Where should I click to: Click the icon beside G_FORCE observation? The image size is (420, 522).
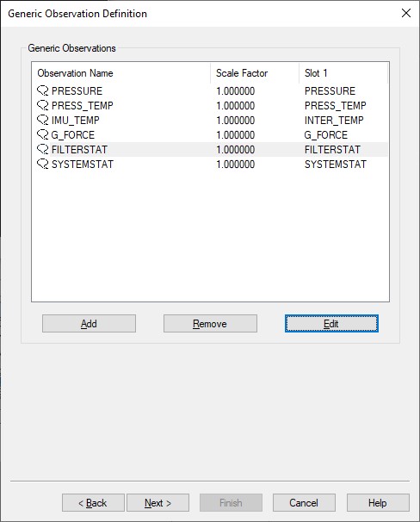[x=42, y=134]
